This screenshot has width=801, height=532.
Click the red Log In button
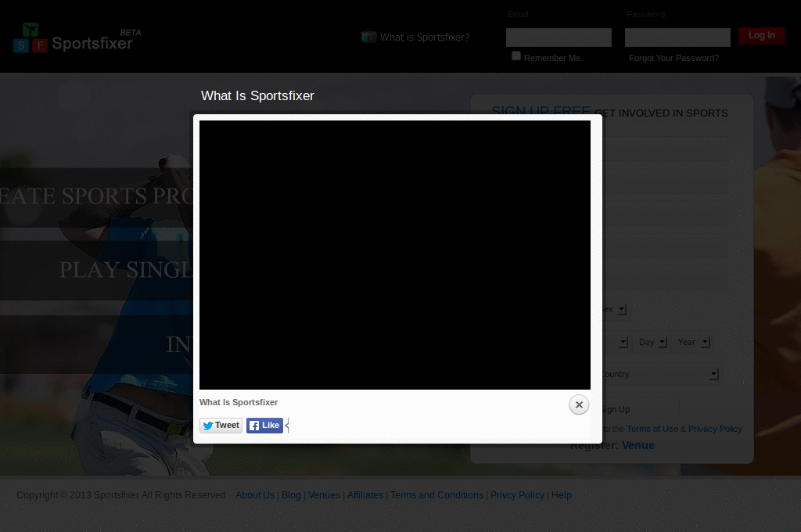click(x=762, y=35)
